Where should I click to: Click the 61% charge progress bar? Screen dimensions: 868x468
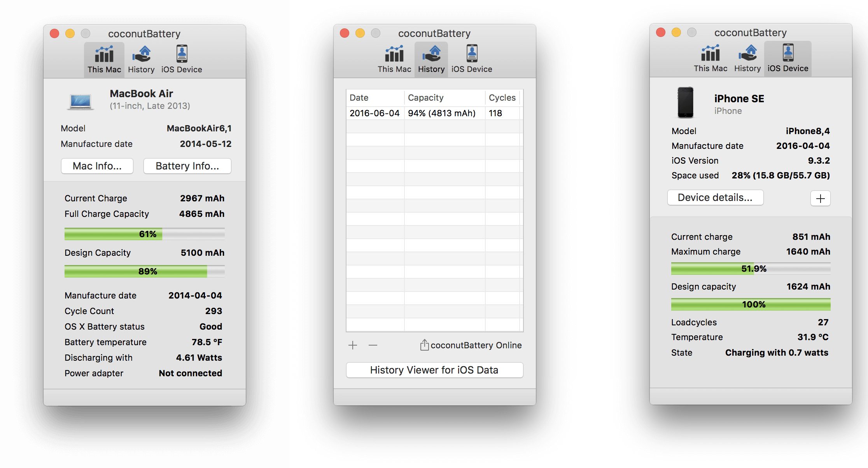point(144,234)
